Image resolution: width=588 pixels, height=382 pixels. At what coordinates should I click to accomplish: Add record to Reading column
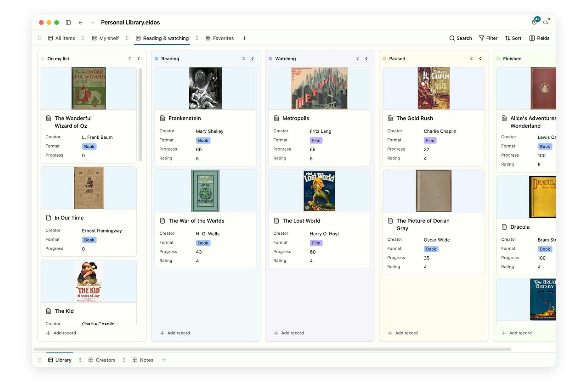[x=175, y=333]
